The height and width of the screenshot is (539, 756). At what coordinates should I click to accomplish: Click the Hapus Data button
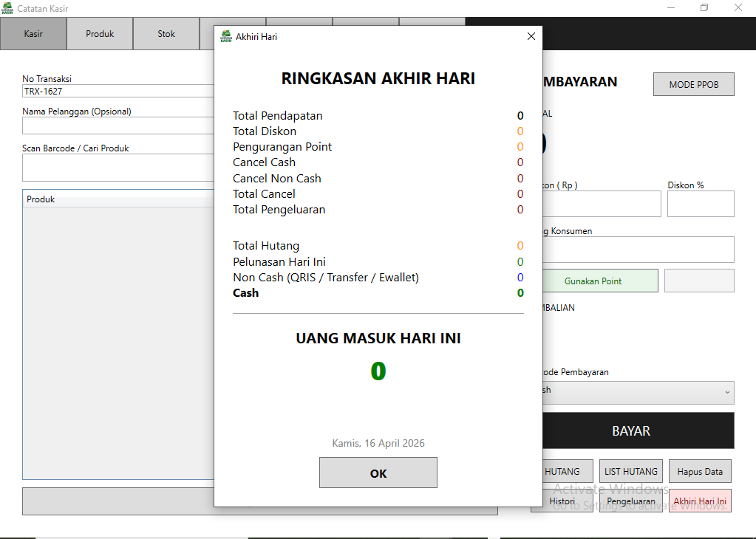700,471
